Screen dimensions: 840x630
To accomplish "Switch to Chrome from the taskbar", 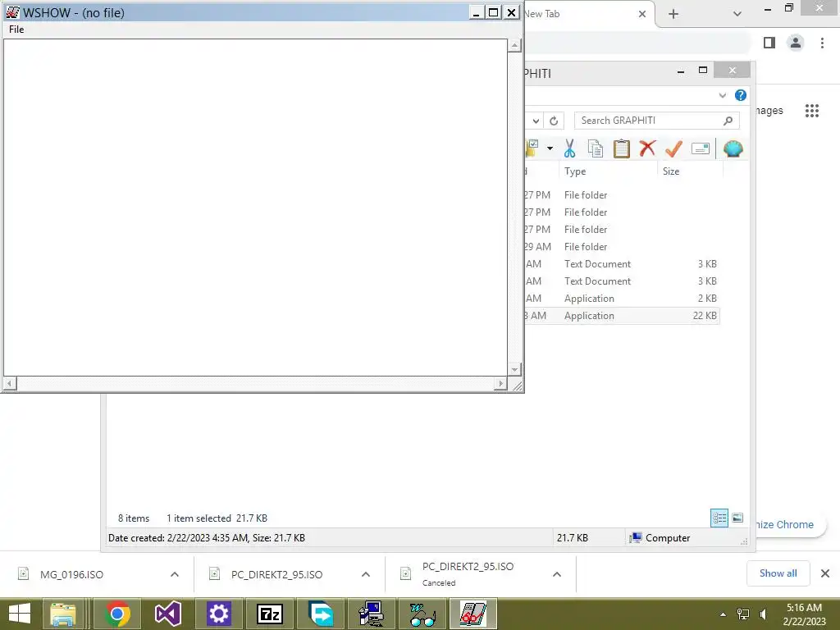I will [x=116, y=614].
